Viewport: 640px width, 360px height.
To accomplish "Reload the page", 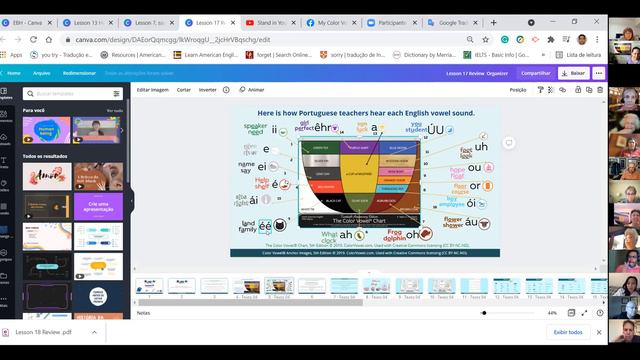I will click(33, 40).
